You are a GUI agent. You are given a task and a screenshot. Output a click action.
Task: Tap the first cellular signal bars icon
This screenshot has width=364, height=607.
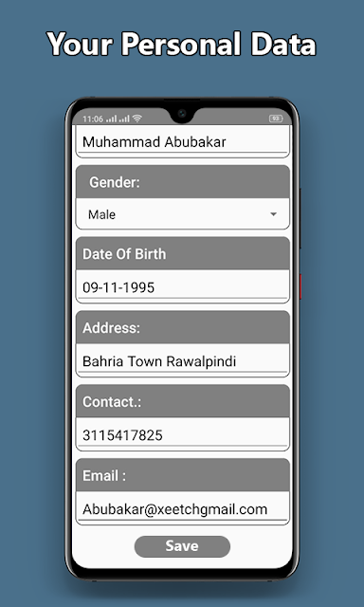111,119
